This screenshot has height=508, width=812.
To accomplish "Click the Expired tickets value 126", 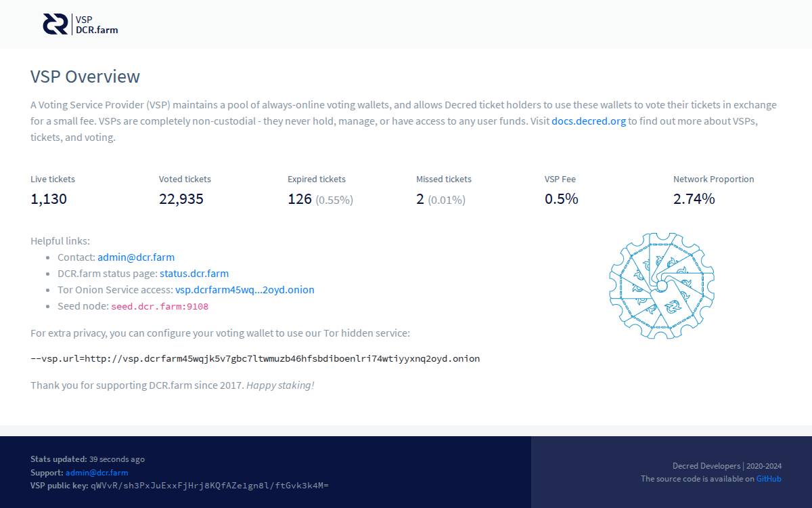I will [x=300, y=198].
